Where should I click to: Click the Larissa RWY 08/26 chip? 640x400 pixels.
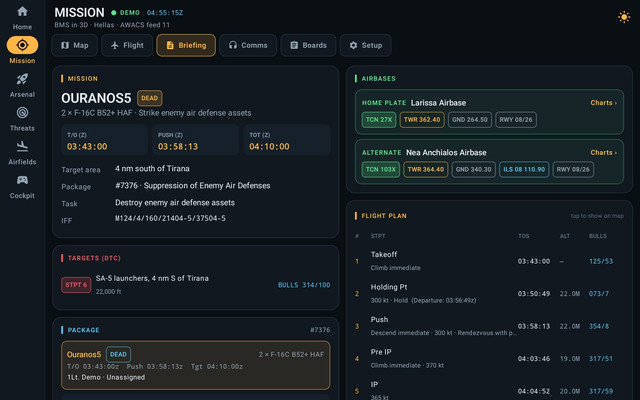pos(516,120)
